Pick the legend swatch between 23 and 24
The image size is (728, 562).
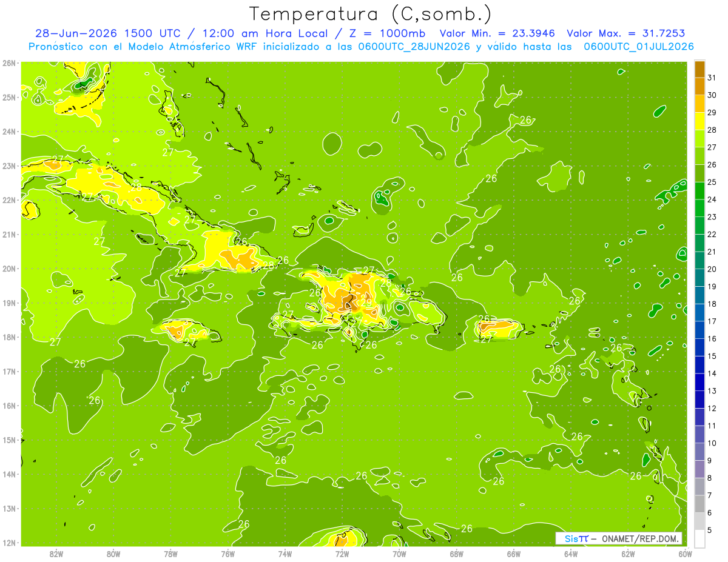[x=699, y=209]
